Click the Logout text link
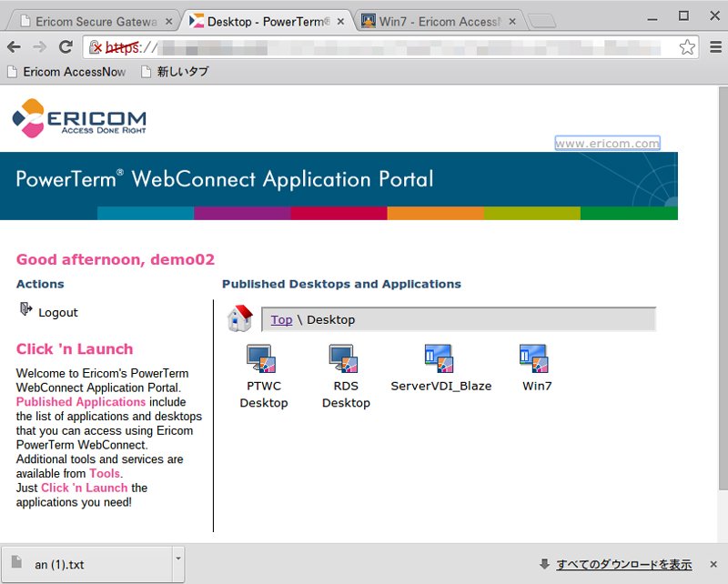This screenshot has width=728, height=584. click(x=58, y=312)
